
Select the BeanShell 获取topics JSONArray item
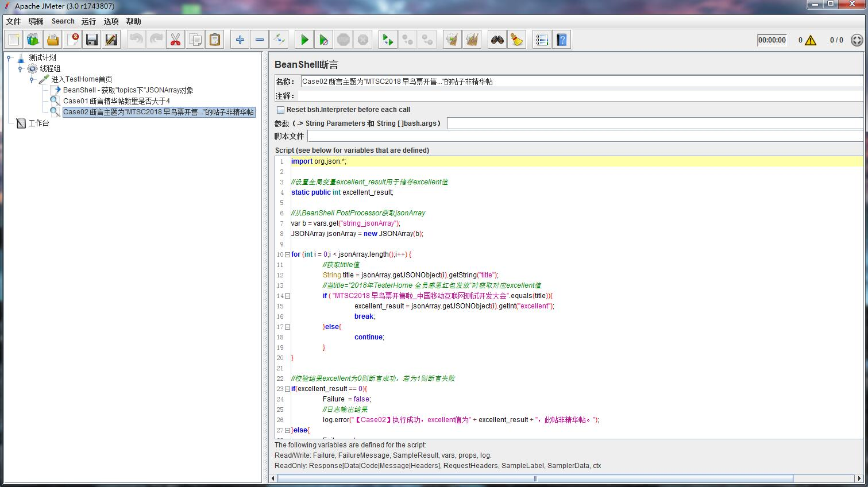(128, 90)
